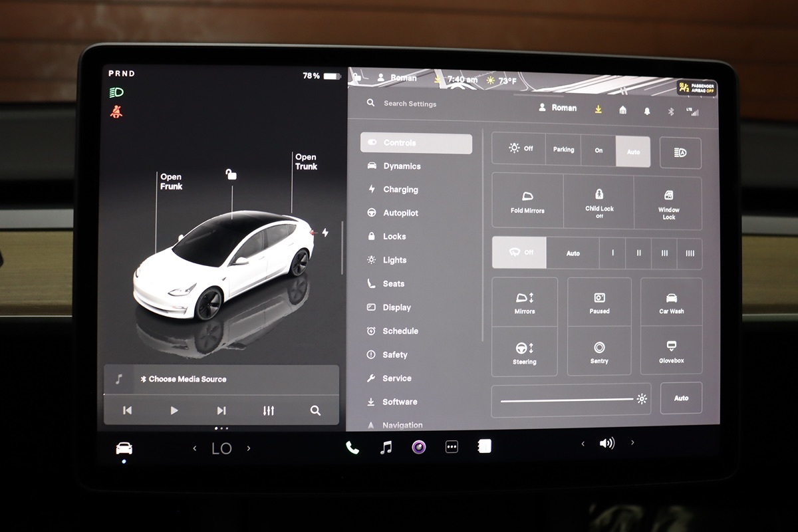Open notifications bell
This screenshot has height=532, width=798.
coord(647,111)
